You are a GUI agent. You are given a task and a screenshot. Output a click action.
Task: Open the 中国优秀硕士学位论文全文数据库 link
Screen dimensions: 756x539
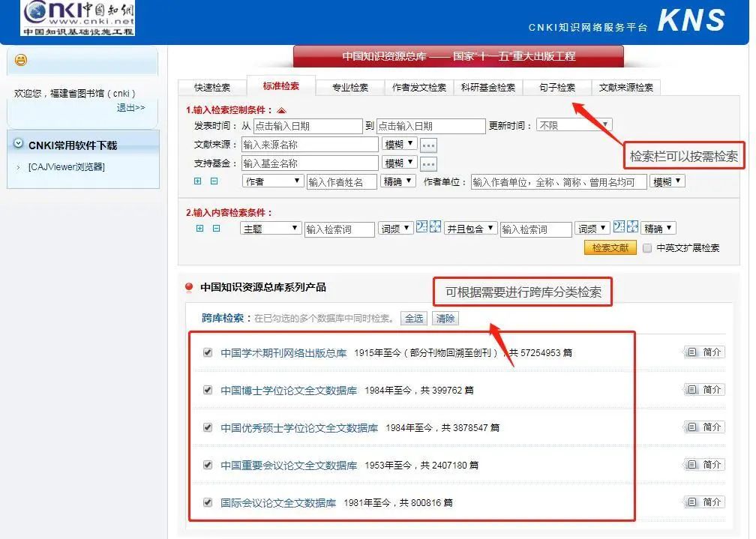coord(299,427)
